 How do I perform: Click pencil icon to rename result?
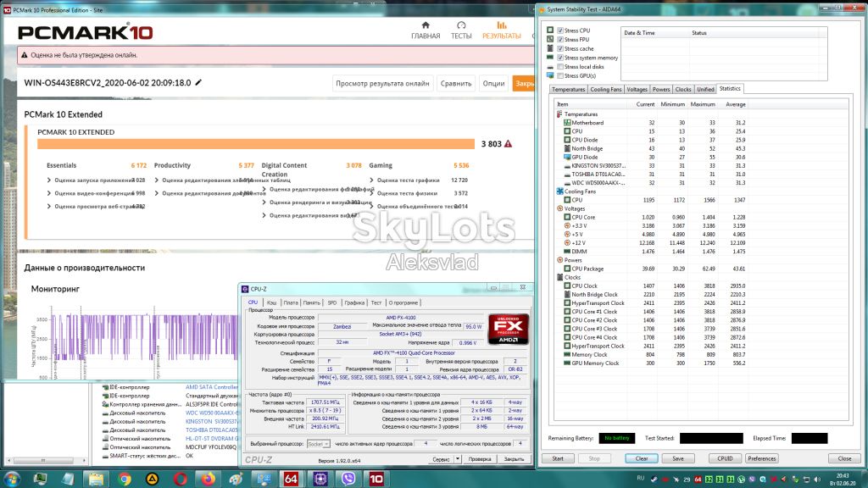pyautogui.click(x=198, y=82)
